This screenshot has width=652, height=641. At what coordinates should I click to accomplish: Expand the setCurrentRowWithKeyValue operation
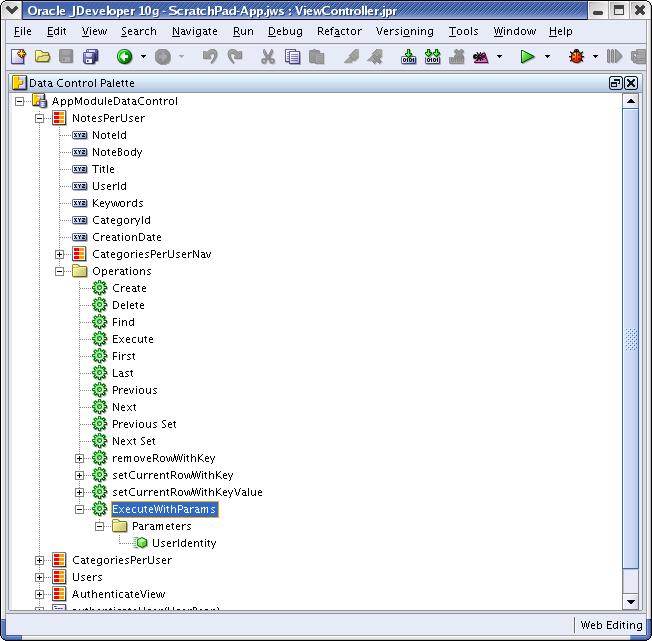coord(79,492)
